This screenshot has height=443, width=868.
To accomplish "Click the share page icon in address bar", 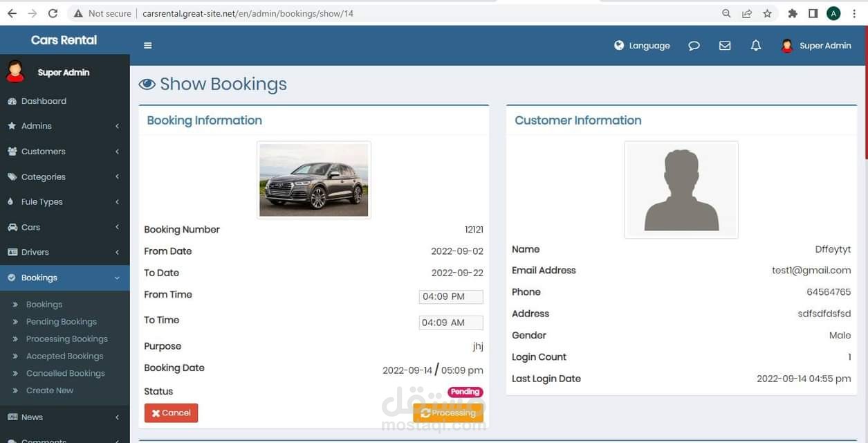I will click(x=747, y=13).
